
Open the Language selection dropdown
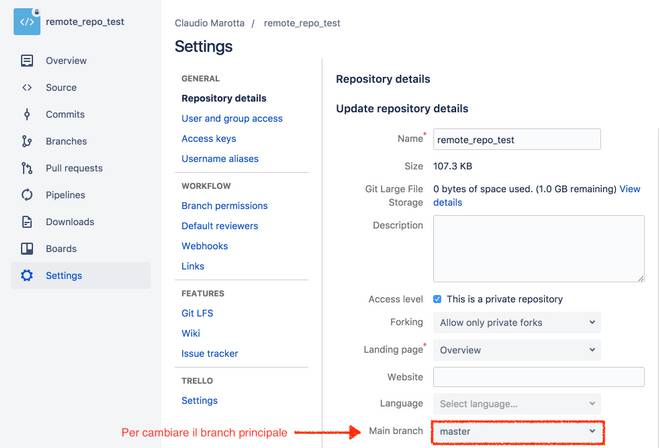(x=516, y=404)
